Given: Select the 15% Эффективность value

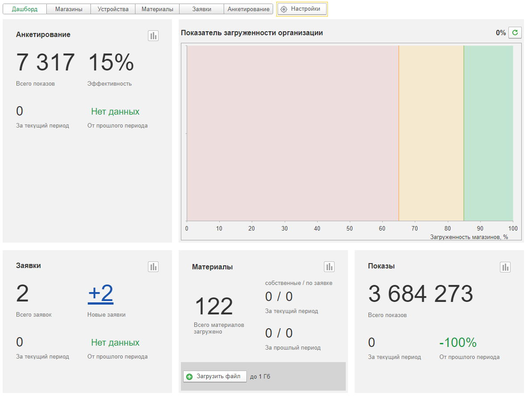Looking at the screenshot, I should (x=111, y=62).
